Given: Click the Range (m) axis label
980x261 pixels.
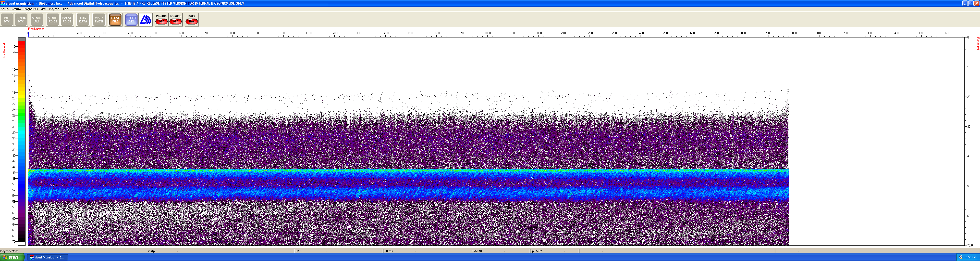Looking at the screenshot, I should point(978,44).
